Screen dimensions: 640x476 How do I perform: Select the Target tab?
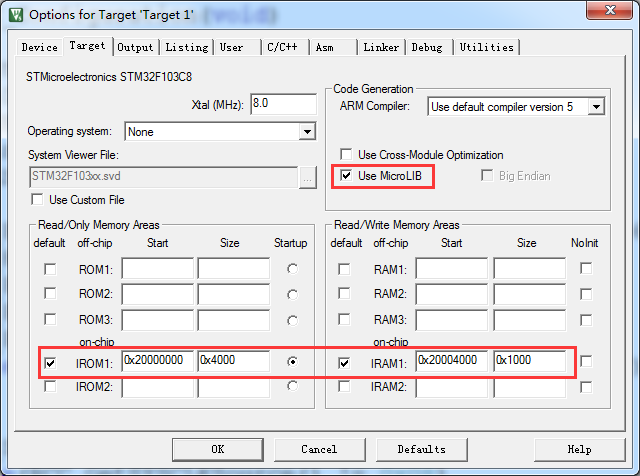87,46
